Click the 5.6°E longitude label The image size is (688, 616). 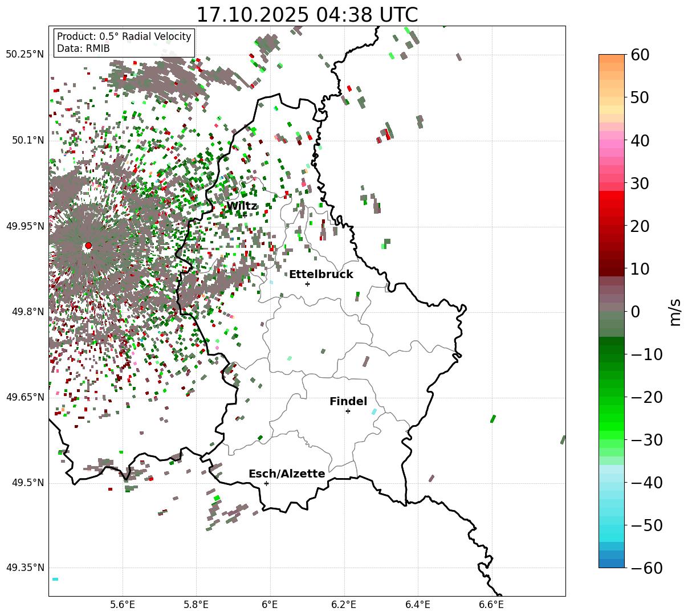coord(123,605)
